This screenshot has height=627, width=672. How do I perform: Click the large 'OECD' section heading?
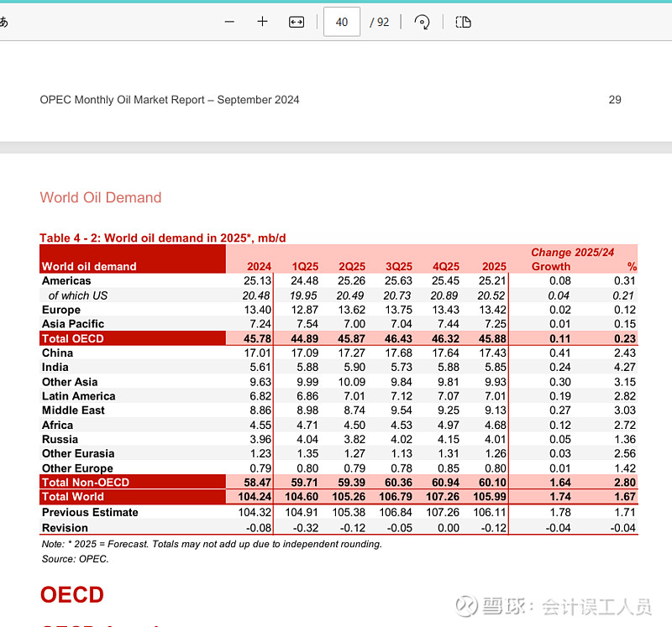pyautogui.click(x=72, y=594)
